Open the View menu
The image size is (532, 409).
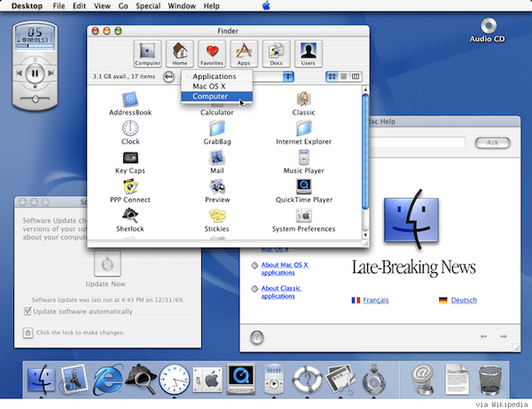pyautogui.click(x=102, y=6)
